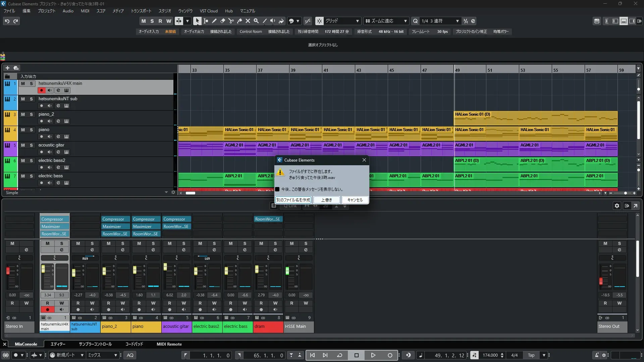Mute the hatsunemikuNT sub track
This screenshot has width=644, height=362.
(23, 99)
